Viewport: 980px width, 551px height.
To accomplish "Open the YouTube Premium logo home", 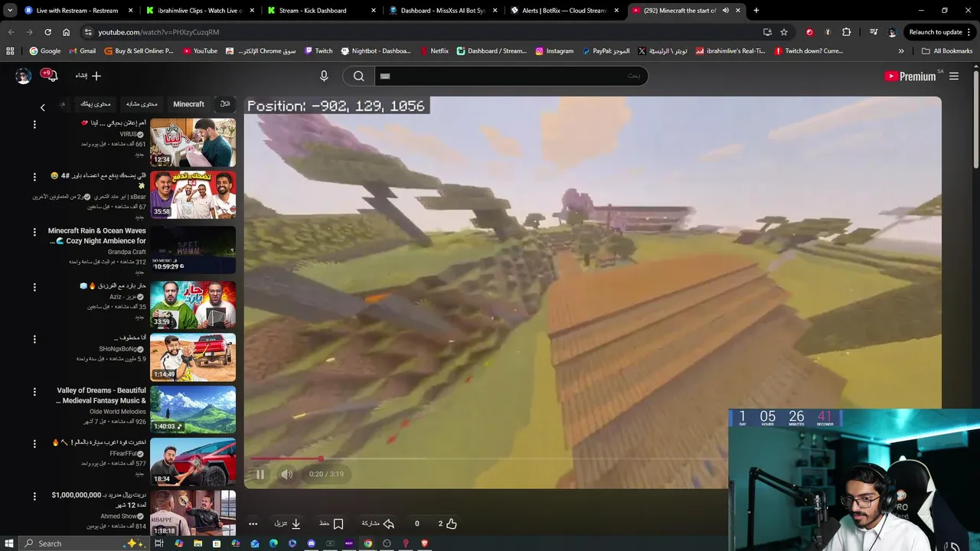I will (x=910, y=76).
